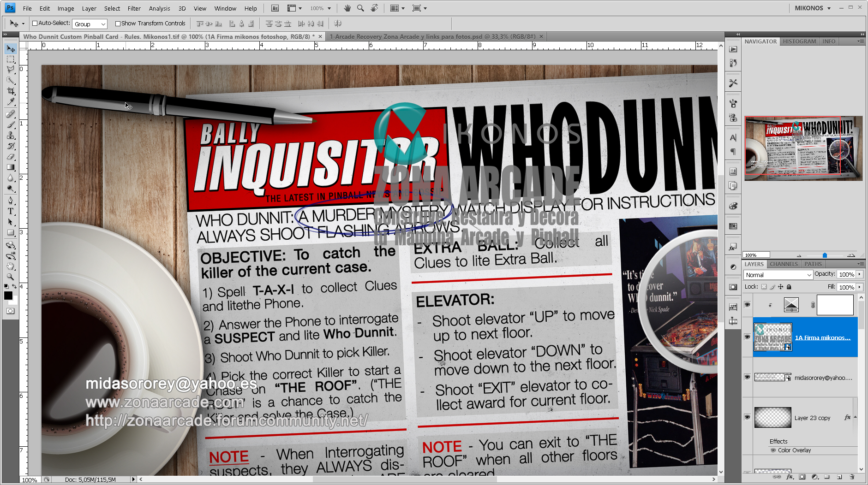
Task: Select the History Brush tool
Action: pyautogui.click(x=10, y=146)
